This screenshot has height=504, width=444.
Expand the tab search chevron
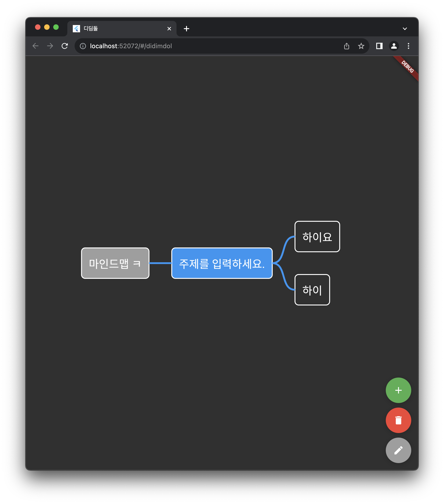(404, 29)
